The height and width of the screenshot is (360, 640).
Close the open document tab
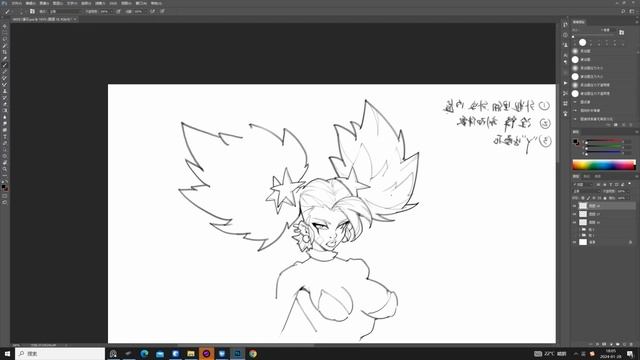75,19
